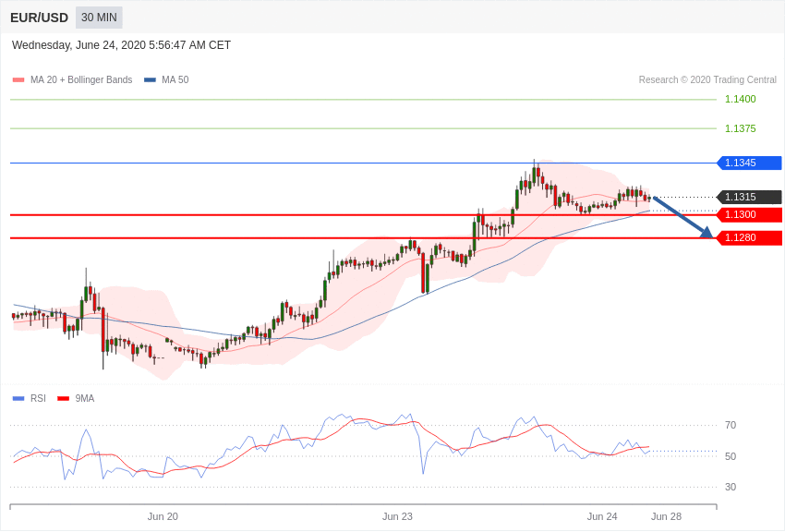Click the Jun 23 date axis label
The image size is (785, 532).
pyautogui.click(x=397, y=516)
